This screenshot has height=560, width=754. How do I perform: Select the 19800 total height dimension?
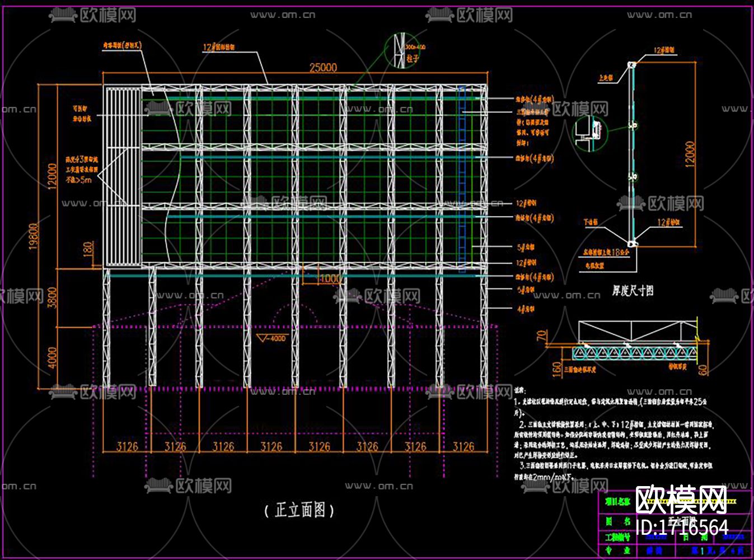click(x=34, y=236)
